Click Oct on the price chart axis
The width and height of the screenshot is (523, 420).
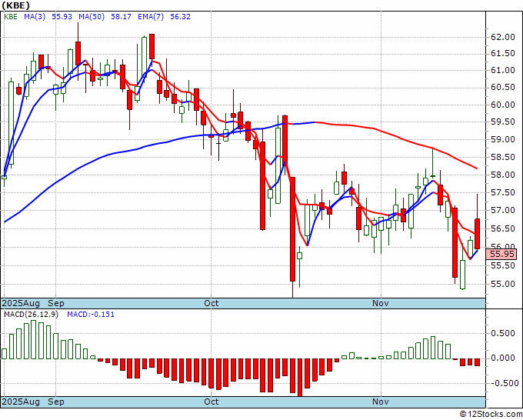[x=212, y=303]
